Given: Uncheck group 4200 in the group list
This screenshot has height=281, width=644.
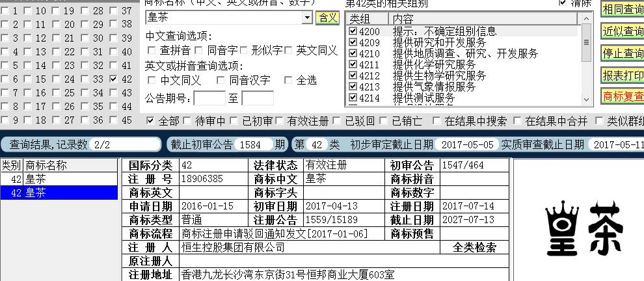Looking at the screenshot, I should coord(353,31).
